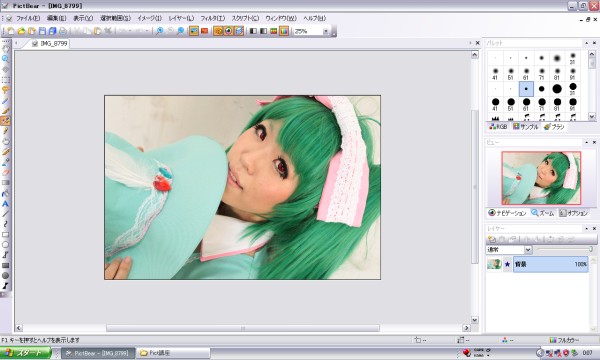Select the Brush tool below the pencil
This screenshot has width=600, height=360.
(5, 111)
